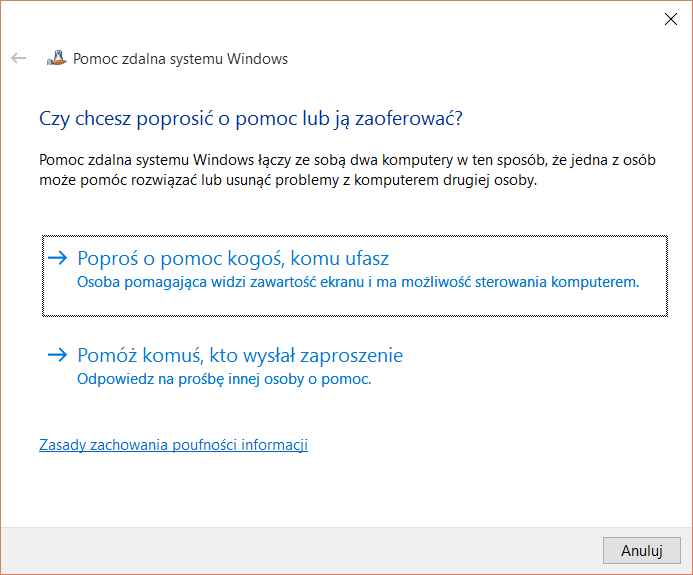Click the empty gray footer bar left of Anuluj
Viewport: 693px width, 575px height.
[x=300, y=551]
